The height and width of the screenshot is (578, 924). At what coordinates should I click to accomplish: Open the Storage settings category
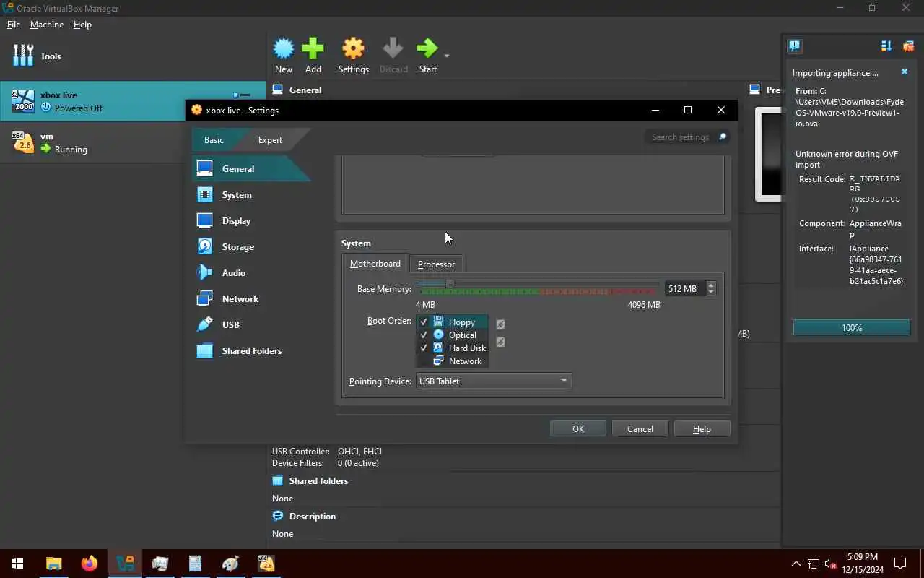[250, 246]
